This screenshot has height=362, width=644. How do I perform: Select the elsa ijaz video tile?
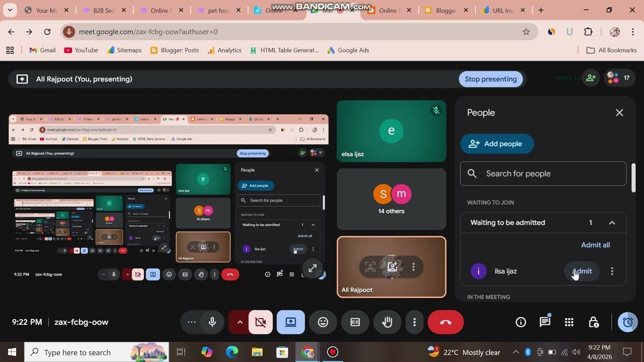[x=391, y=131]
